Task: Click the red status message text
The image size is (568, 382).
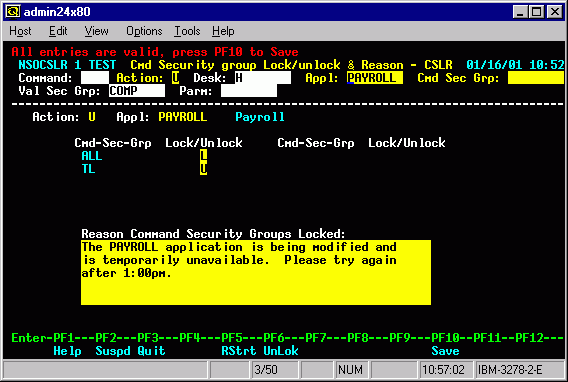Action: pyautogui.click(x=155, y=52)
